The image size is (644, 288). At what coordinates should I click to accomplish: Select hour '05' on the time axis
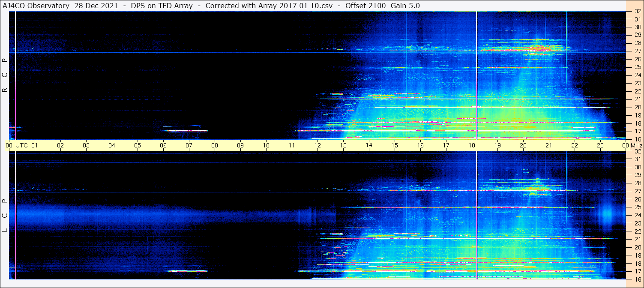(x=138, y=145)
